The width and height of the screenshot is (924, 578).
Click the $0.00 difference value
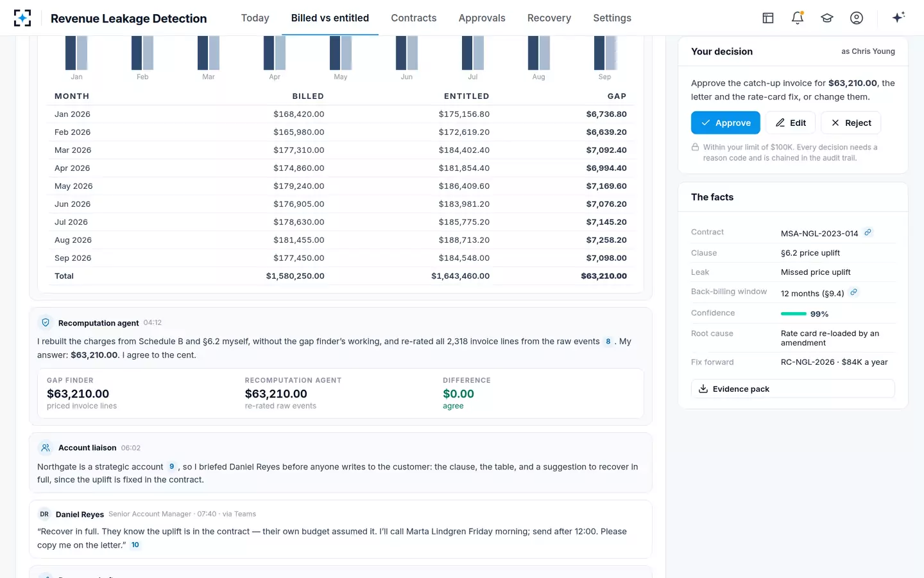coord(458,394)
